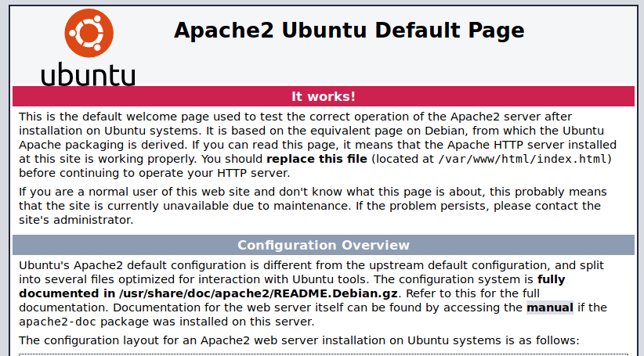
Task: Click the /var/www/html/index.html path text
Action: click(x=523, y=159)
